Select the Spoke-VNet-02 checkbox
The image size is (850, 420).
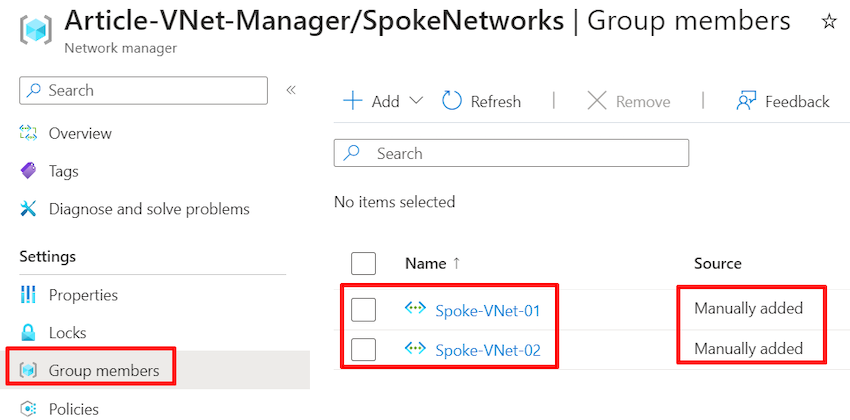pos(364,349)
